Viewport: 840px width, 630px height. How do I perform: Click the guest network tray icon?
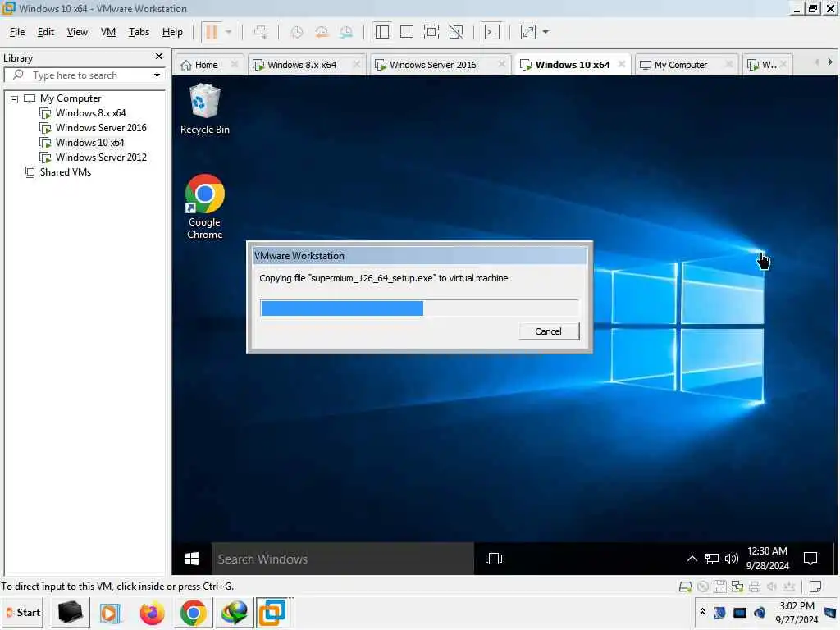pyautogui.click(x=711, y=559)
